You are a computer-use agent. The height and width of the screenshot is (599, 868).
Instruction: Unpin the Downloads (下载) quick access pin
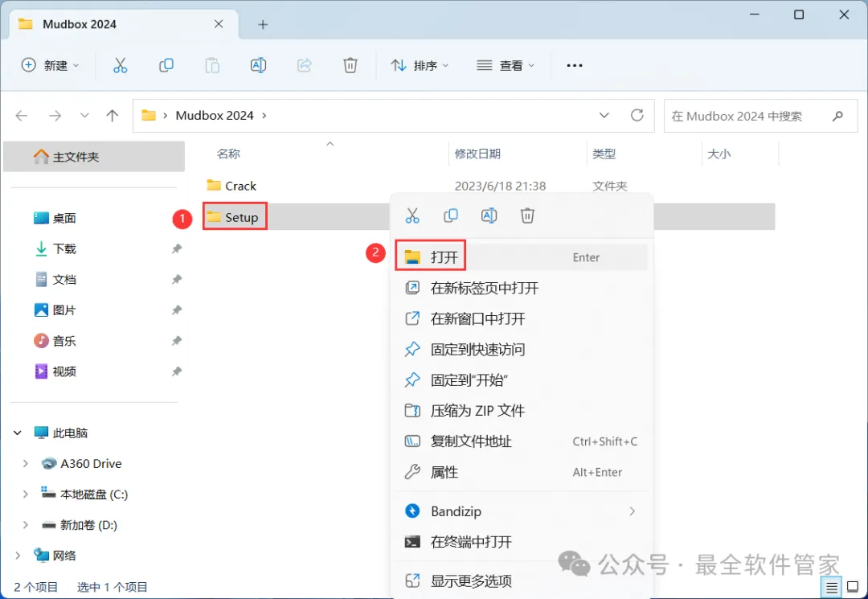[x=177, y=248]
